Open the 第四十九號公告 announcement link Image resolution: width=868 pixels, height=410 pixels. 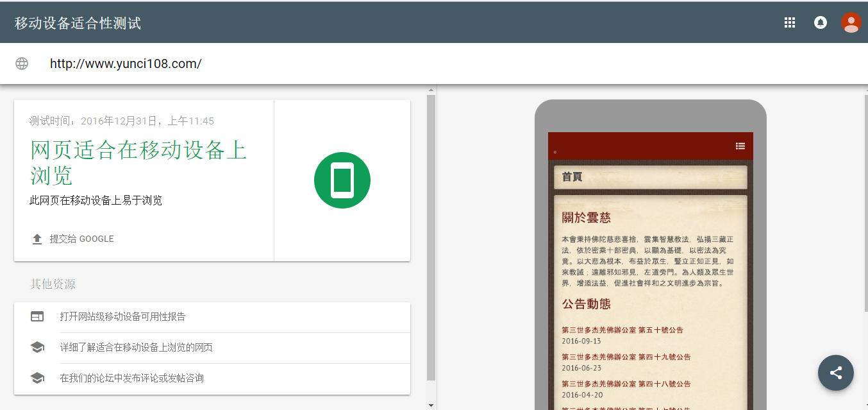626,357
